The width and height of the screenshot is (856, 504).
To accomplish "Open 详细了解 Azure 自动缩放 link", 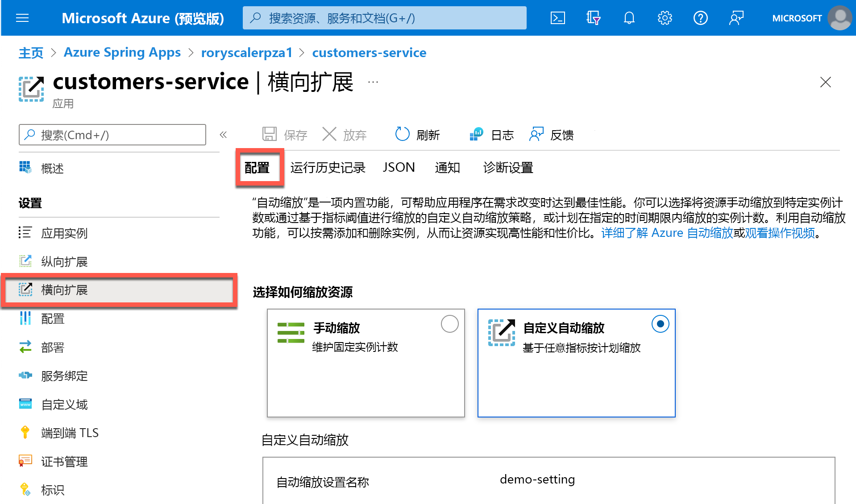I will point(667,233).
